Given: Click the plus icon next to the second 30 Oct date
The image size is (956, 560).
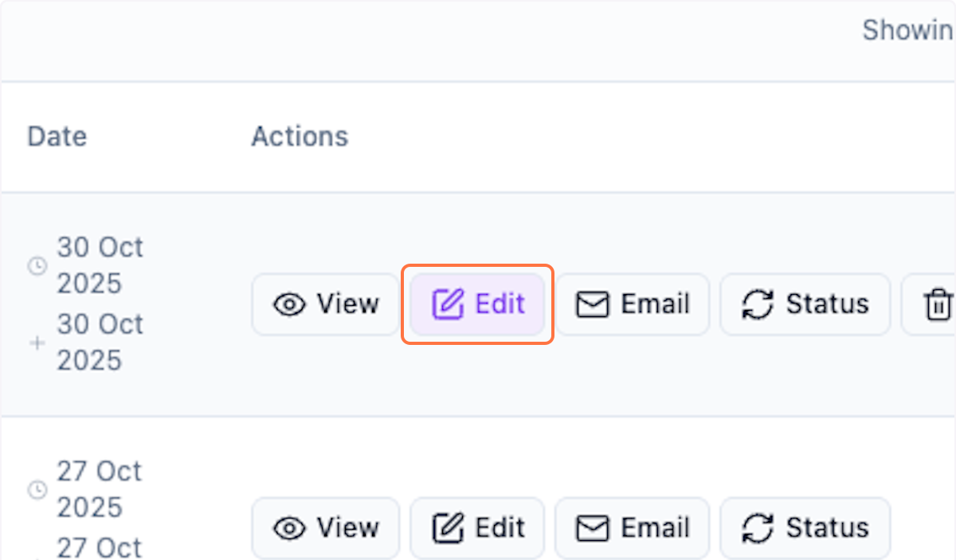Looking at the screenshot, I should [x=37, y=343].
